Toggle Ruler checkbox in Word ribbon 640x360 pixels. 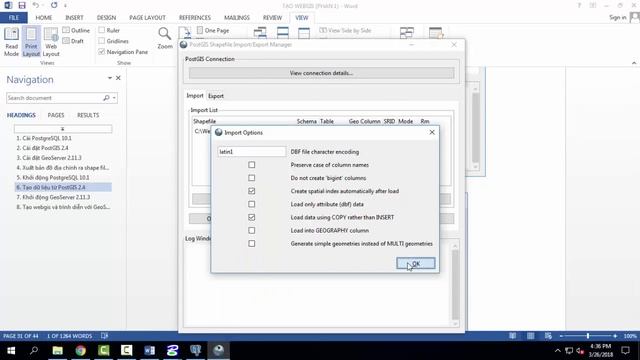pos(102,30)
